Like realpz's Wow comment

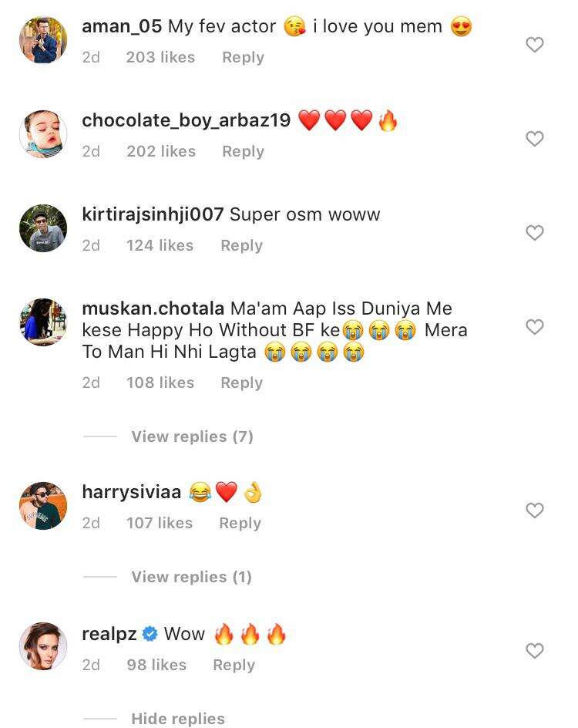(534, 651)
